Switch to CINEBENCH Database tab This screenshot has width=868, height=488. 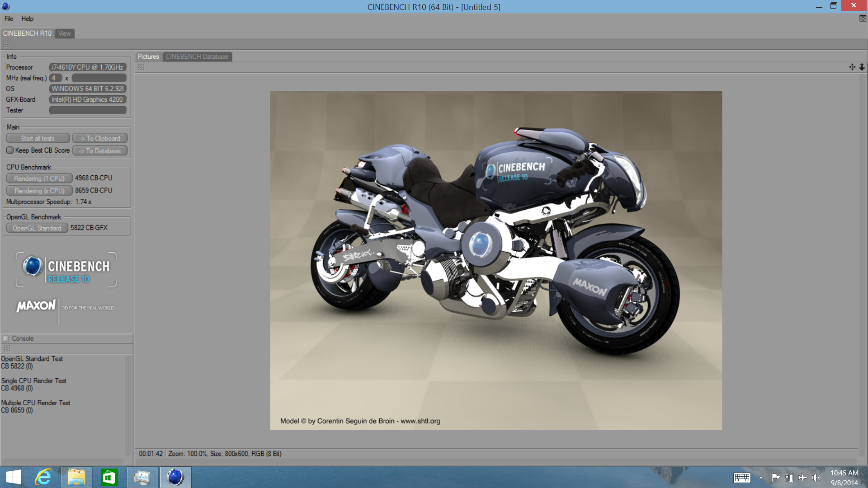197,56
